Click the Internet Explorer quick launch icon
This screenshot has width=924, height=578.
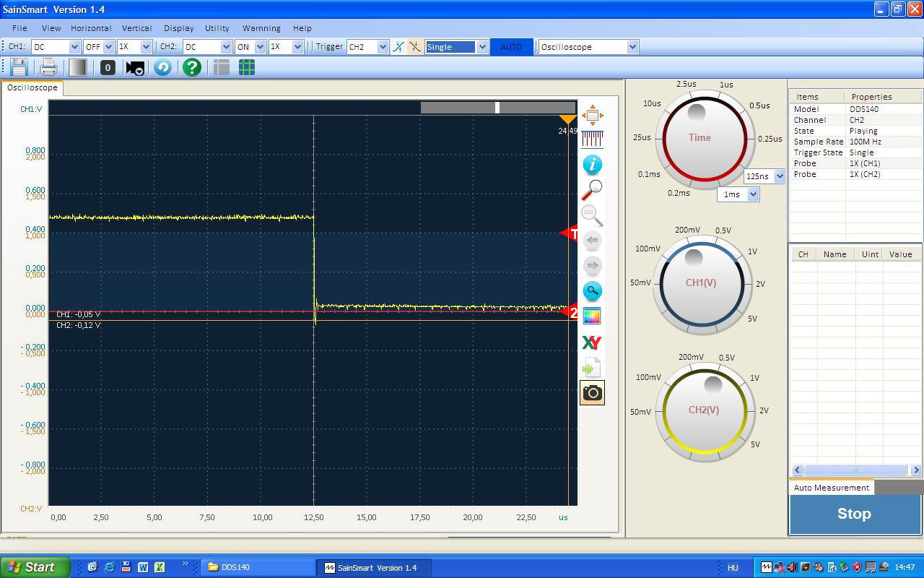coord(109,567)
